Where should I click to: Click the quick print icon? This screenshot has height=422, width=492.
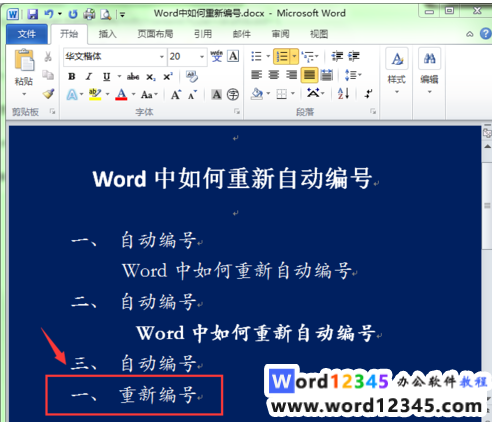[89, 14]
